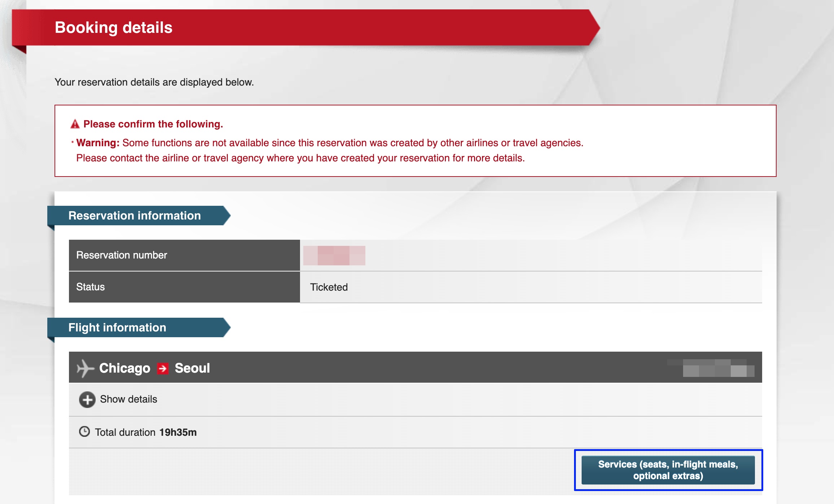Image resolution: width=834 pixels, height=504 pixels.
Task: Expand flight details via Show details text
Action: [x=129, y=399]
